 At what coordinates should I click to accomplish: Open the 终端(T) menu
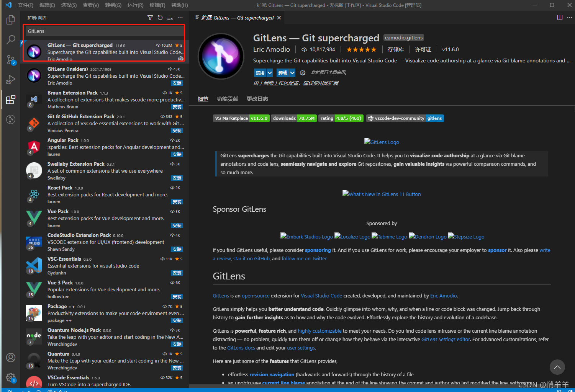point(157,5)
